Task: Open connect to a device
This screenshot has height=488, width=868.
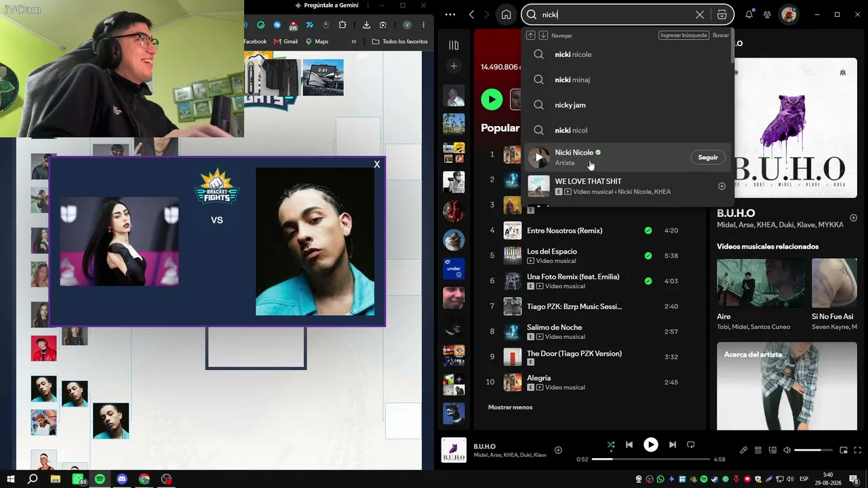Action: point(772,450)
